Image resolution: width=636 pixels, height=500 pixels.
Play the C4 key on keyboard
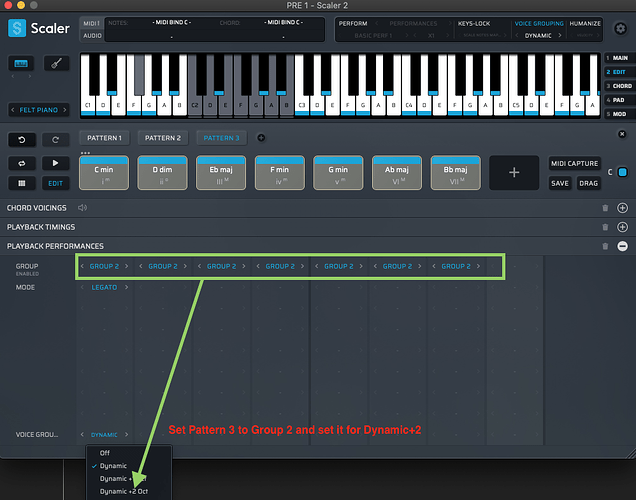click(x=409, y=105)
